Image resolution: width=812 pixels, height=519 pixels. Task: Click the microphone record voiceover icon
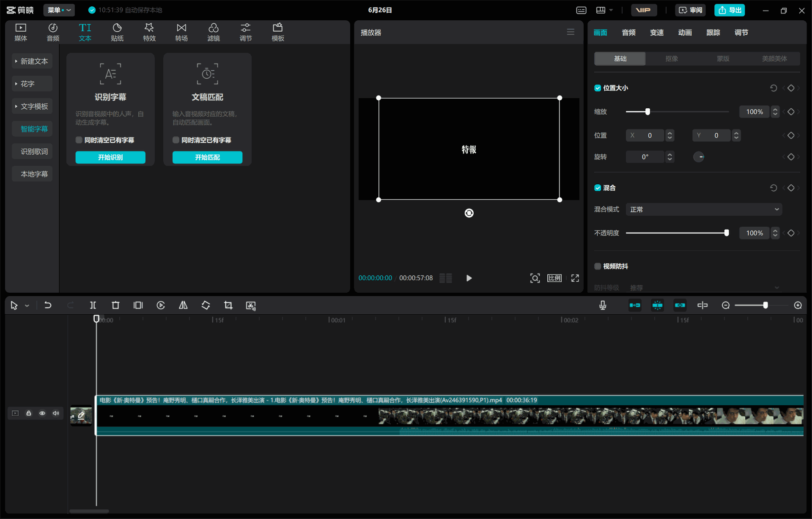pos(603,305)
